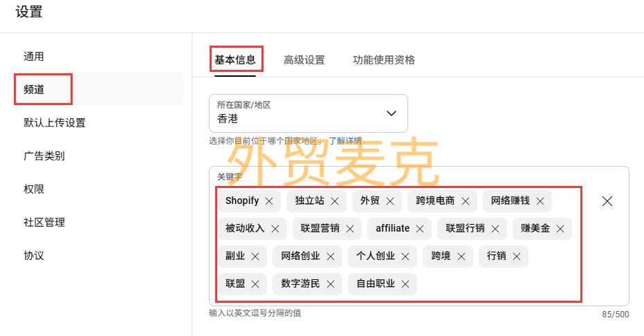
Task: Open 默认上传设置 in the sidebar
Action: coord(55,123)
